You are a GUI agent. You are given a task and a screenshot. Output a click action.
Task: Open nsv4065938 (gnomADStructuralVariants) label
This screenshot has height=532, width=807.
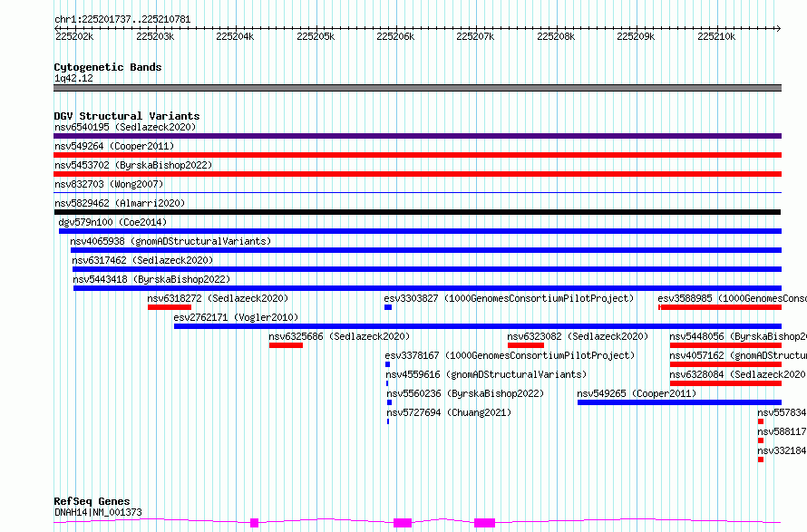170,241
